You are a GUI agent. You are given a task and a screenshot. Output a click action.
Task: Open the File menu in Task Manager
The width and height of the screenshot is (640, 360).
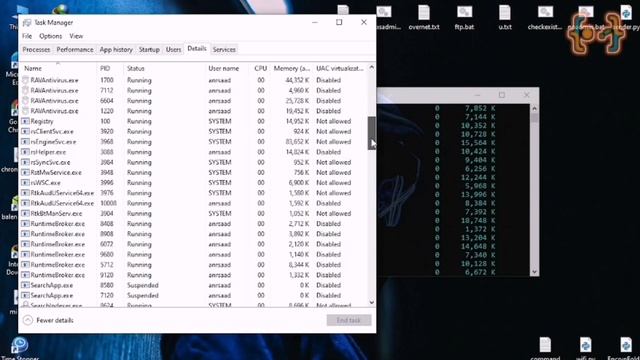tap(27, 36)
